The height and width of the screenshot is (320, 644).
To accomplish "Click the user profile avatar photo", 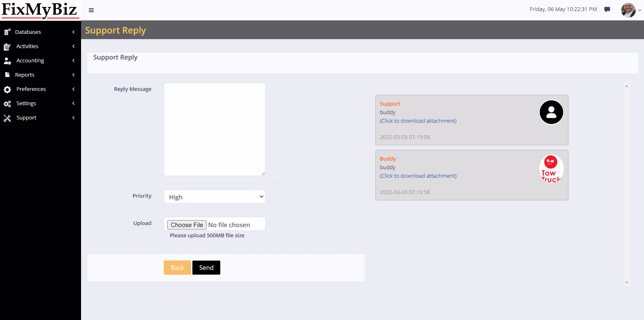I will [x=628, y=10].
